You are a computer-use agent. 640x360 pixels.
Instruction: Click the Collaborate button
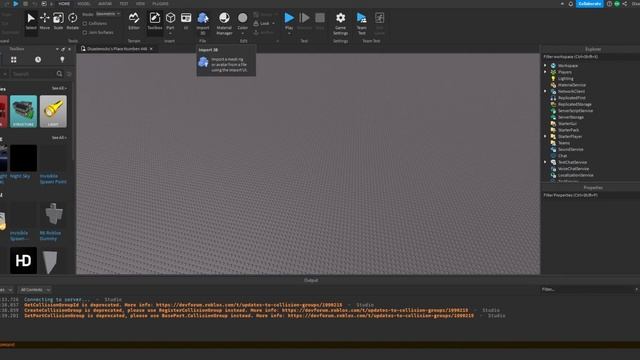pyautogui.click(x=589, y=4)
